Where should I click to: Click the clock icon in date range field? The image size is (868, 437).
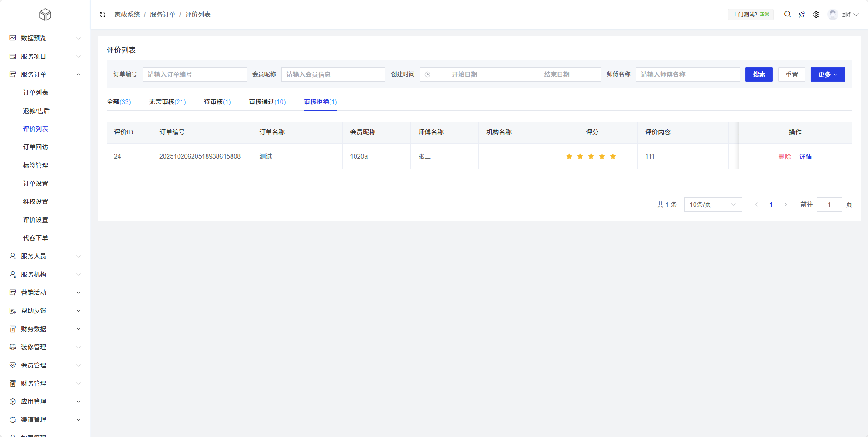pos(428,74)
